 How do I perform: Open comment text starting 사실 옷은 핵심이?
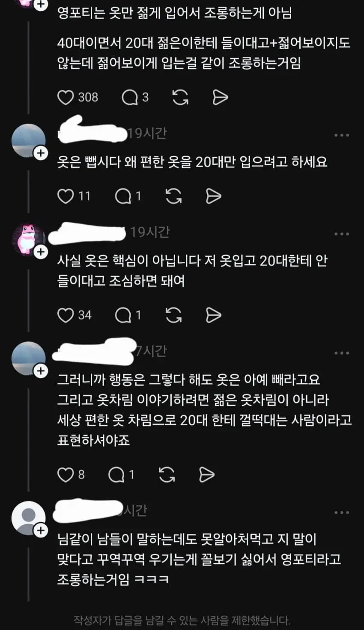192,271
